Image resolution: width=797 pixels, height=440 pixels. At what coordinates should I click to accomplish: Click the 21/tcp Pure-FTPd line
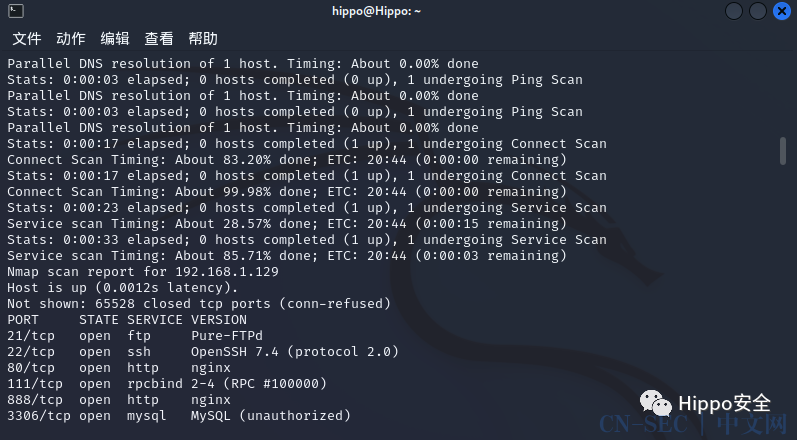click(135, 336)
